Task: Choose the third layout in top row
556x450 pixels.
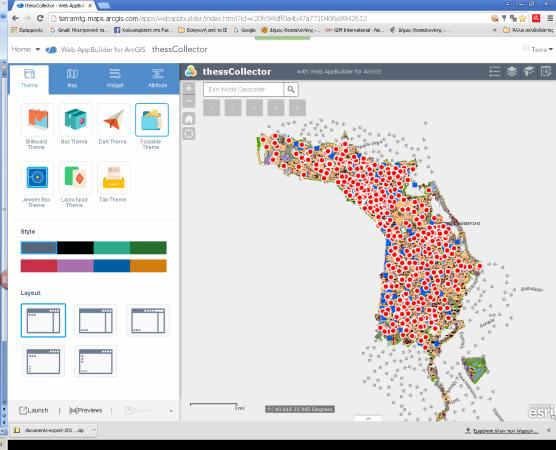Action: [x=148, y=320]
